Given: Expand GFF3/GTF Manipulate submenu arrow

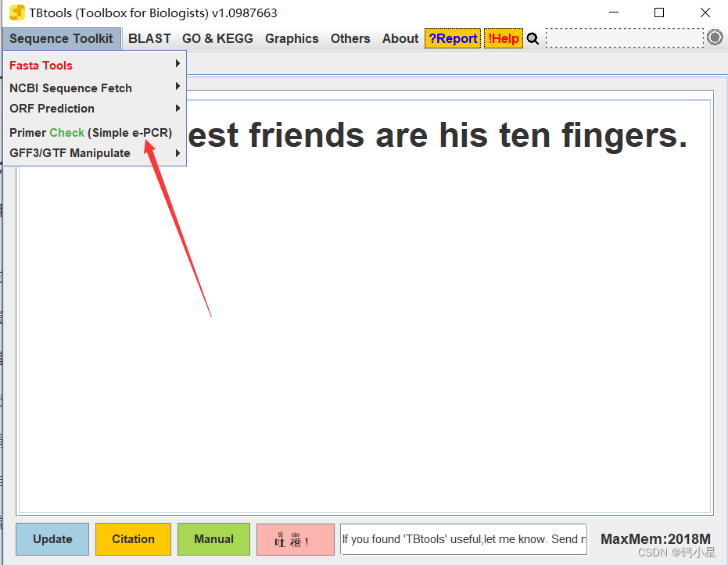Looking at the screenshot, I should (x=178, y=153).
